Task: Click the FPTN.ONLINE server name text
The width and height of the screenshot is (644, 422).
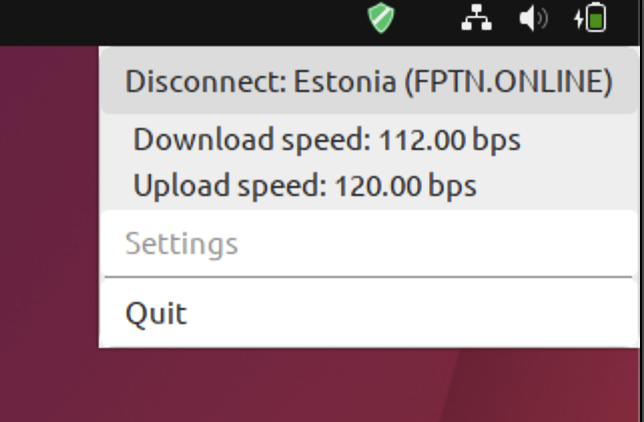Action: [508, 82]
